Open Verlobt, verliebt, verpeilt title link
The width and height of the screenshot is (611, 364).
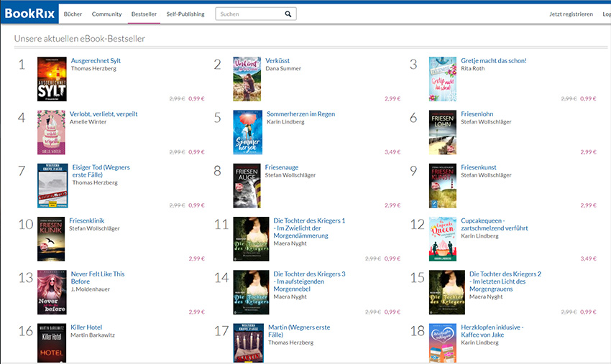[104, 114]
